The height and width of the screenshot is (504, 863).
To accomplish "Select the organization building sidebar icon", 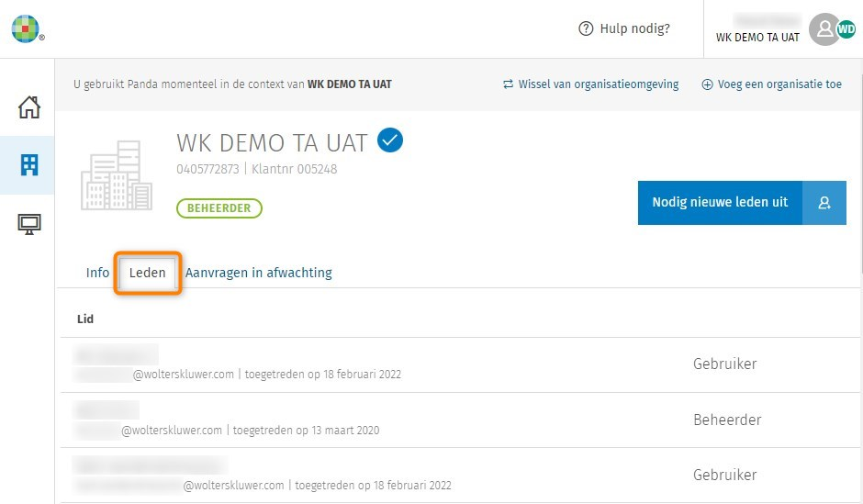I will point(29,165).
